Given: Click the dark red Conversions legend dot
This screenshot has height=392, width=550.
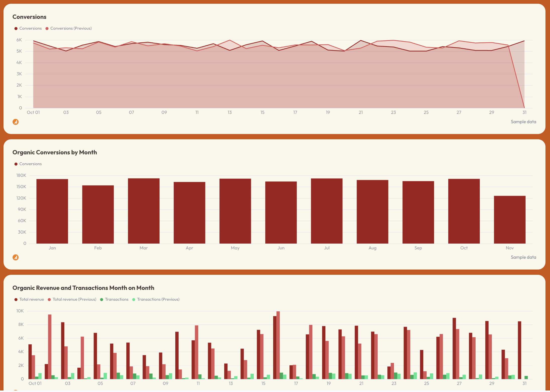Looking at the screenshot, I should click(16, 28).
